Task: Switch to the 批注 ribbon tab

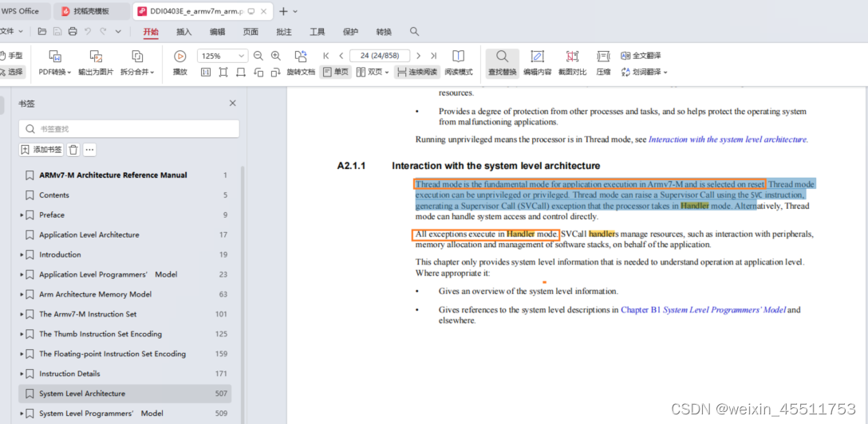Action: pos(284,32)
